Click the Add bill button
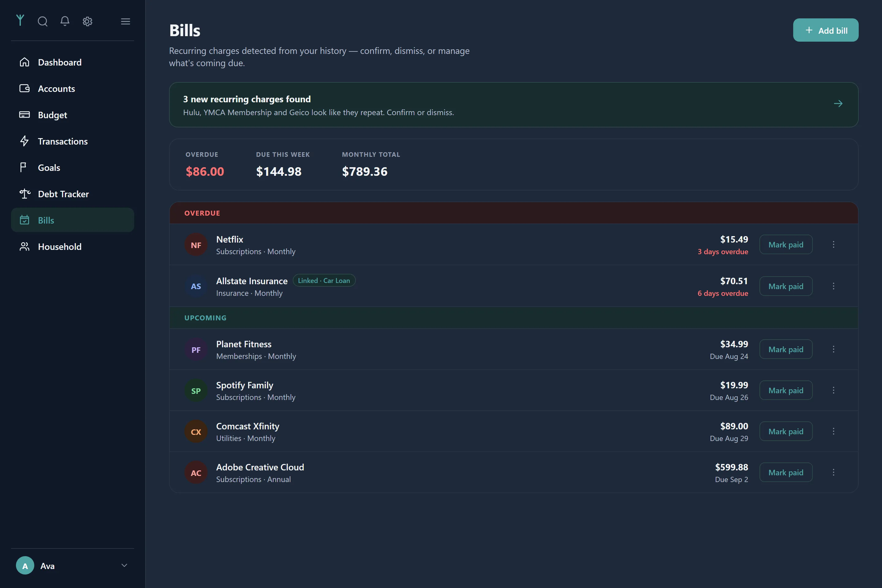The image size is (882, 588). (x=825, y=30)
